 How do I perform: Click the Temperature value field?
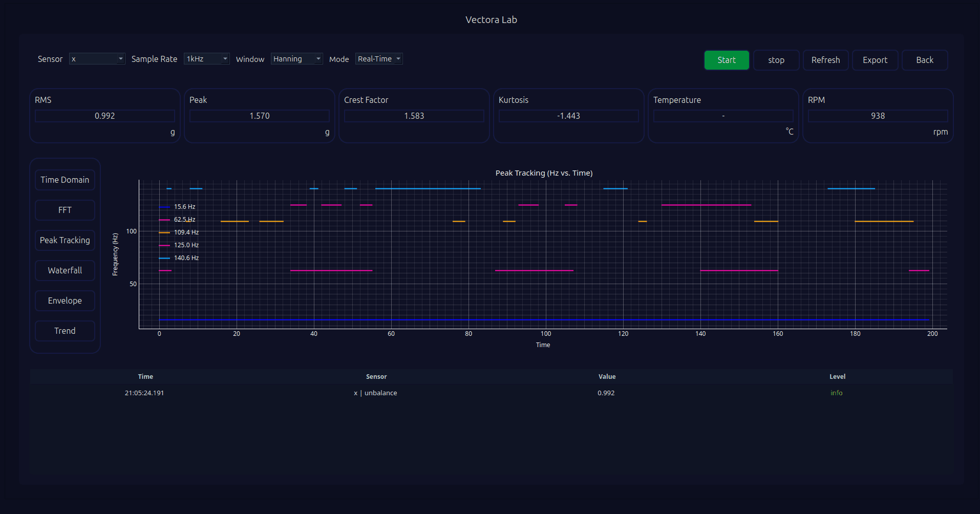[x=723, y=116]
